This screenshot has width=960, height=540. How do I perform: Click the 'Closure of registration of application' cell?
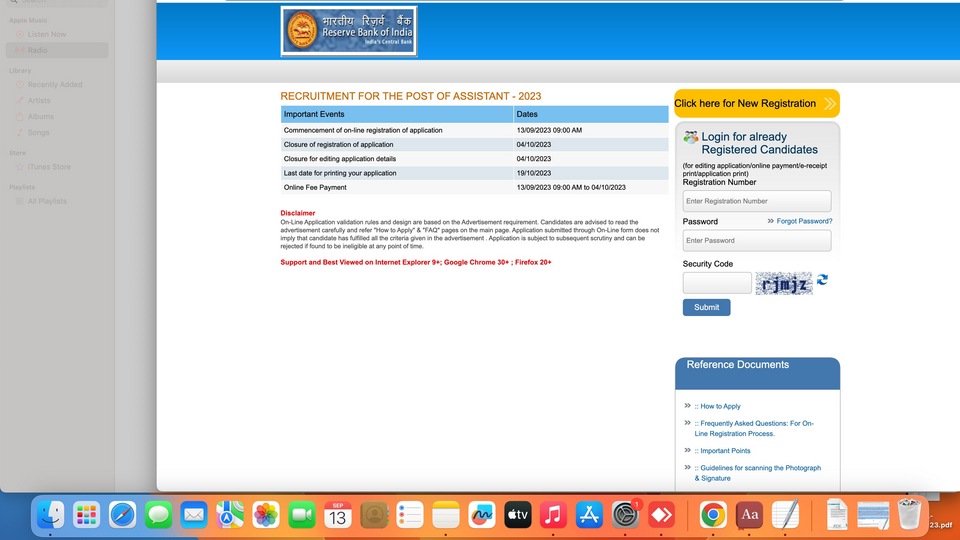397,144
